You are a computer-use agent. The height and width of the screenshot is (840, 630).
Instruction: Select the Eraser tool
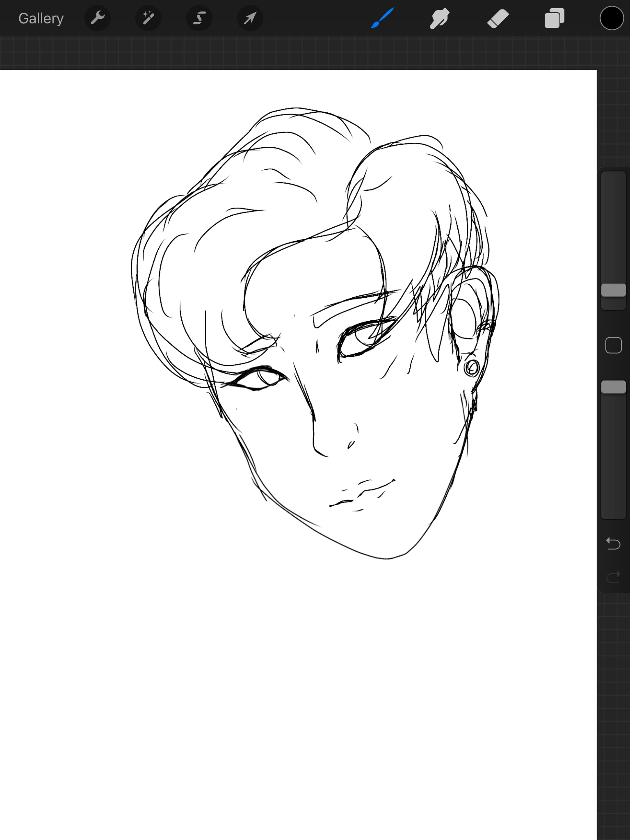click(x=498, y=18)
